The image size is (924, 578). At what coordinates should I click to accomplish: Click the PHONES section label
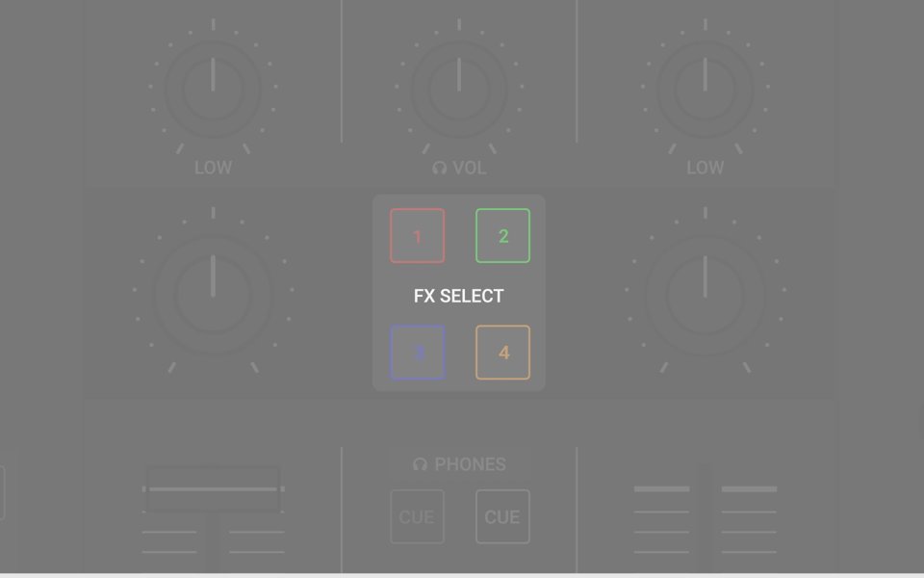tap(470, 464)
